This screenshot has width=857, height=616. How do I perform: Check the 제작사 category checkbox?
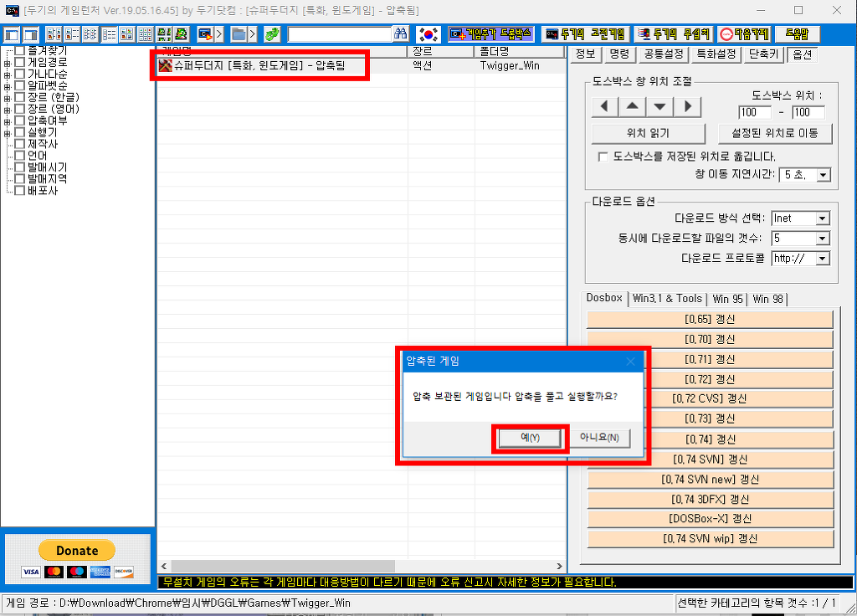pos(20,144)
